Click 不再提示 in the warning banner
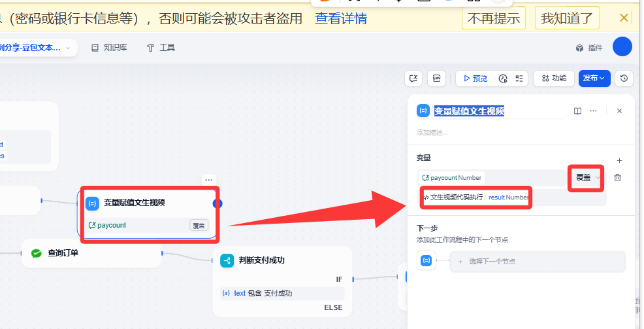Screen dimensions: 644x329 494,18
